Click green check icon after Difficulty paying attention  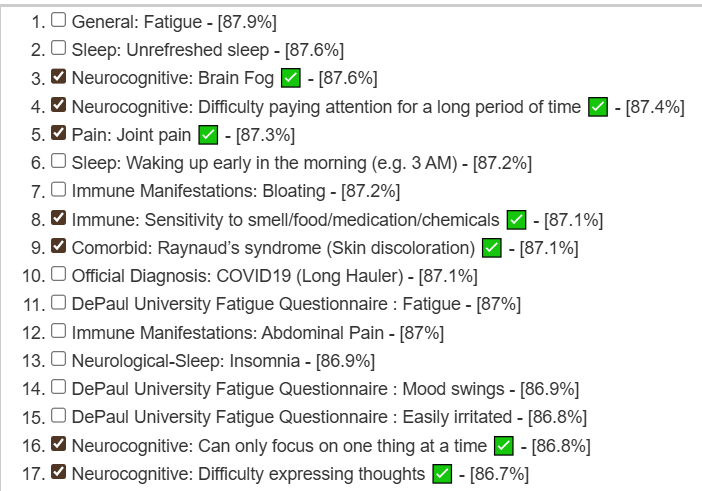pos(598,107)
